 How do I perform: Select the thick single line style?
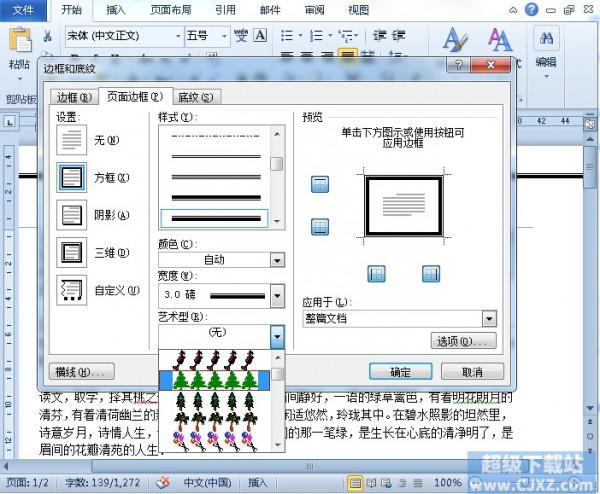point(216,197)
